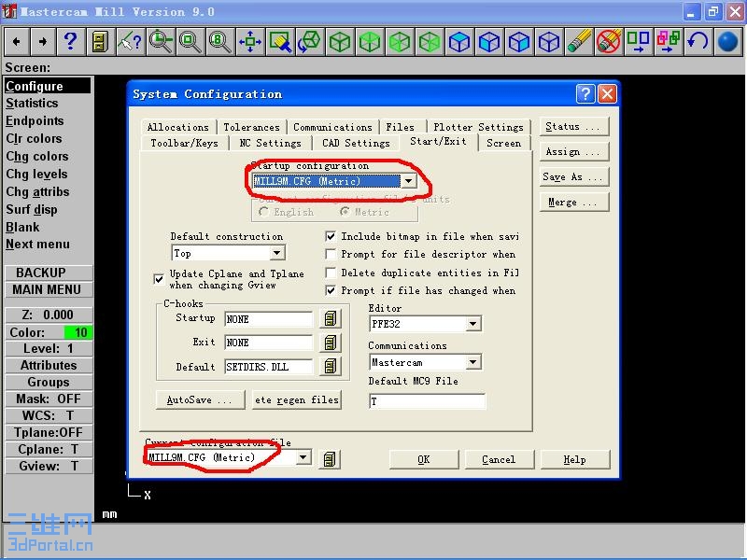747x560 pixels.
Task: Click the Cancel button
Action: 499,459
